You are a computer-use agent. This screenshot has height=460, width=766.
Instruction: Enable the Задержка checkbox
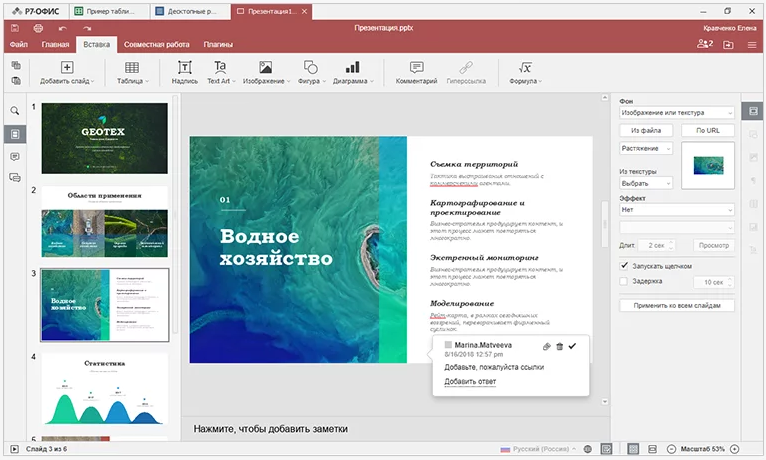pyautogui.click(x=625, y=282)
